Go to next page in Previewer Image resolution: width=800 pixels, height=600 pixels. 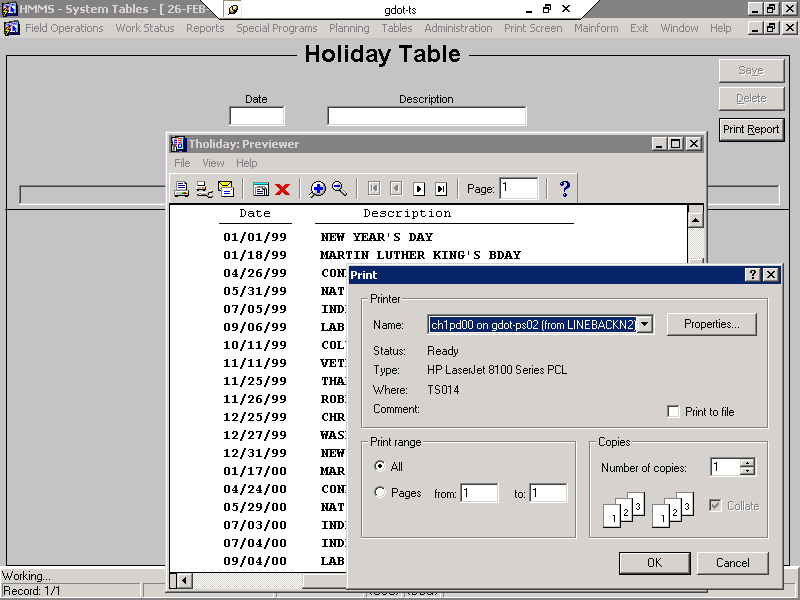419,189
